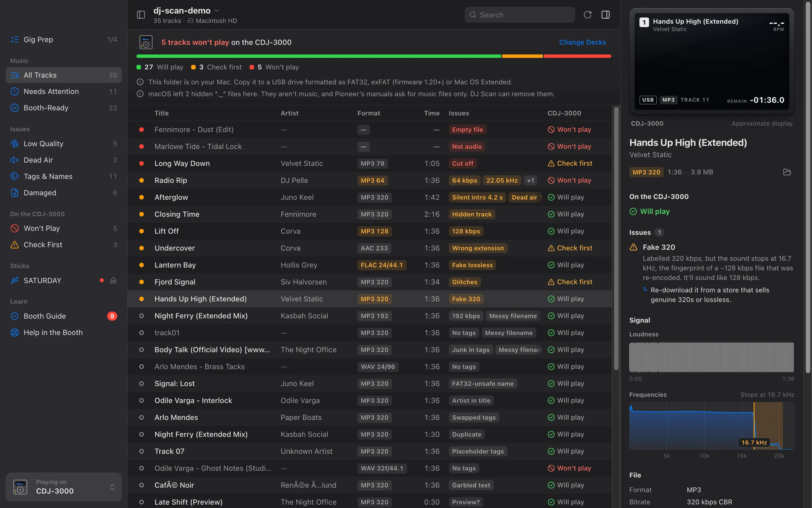This screenshot has width=812, height=508.
Task: Click the Change Decks link
Action: coord(582,42)
